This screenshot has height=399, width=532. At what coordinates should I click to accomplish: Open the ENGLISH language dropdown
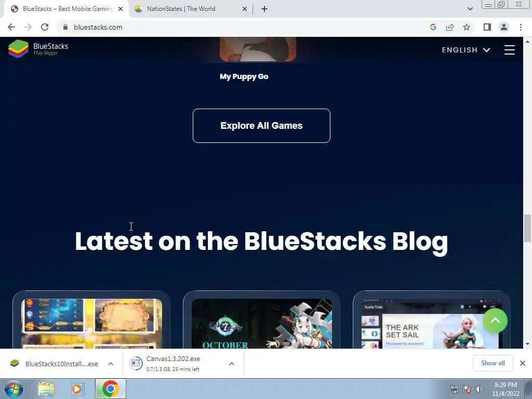coord(466,50)
